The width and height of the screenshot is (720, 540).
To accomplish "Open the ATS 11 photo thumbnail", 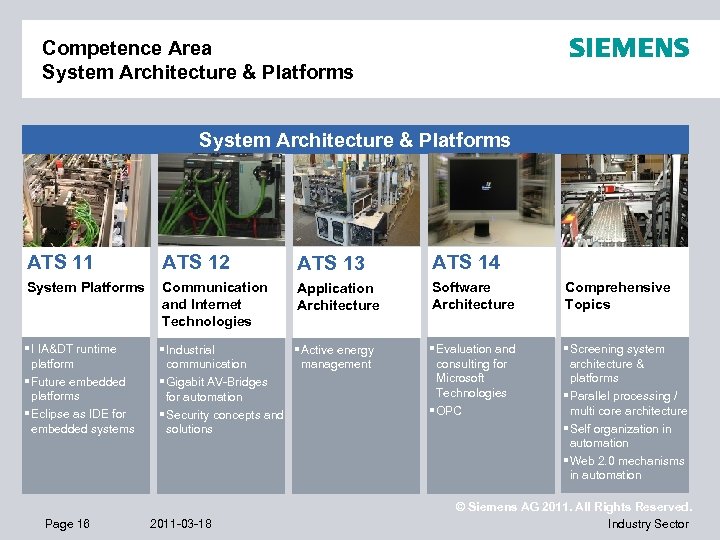I will (86, 200).
